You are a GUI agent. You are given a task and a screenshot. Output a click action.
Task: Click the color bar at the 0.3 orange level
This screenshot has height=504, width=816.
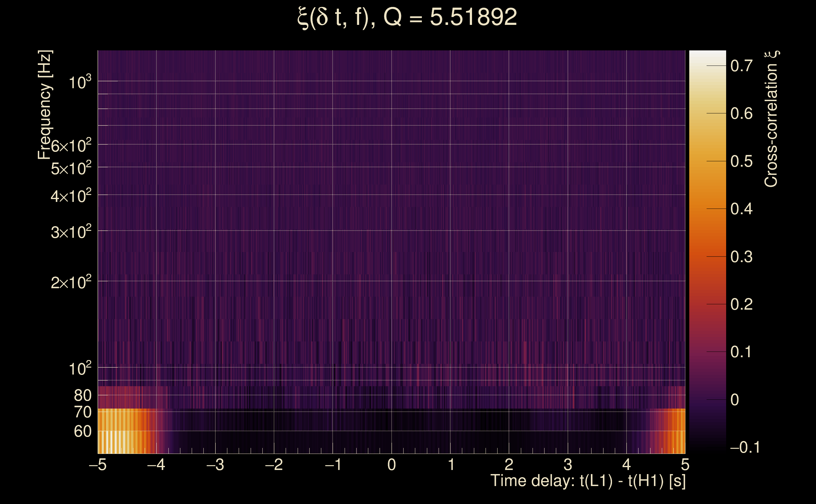click(x=707, y=257)
